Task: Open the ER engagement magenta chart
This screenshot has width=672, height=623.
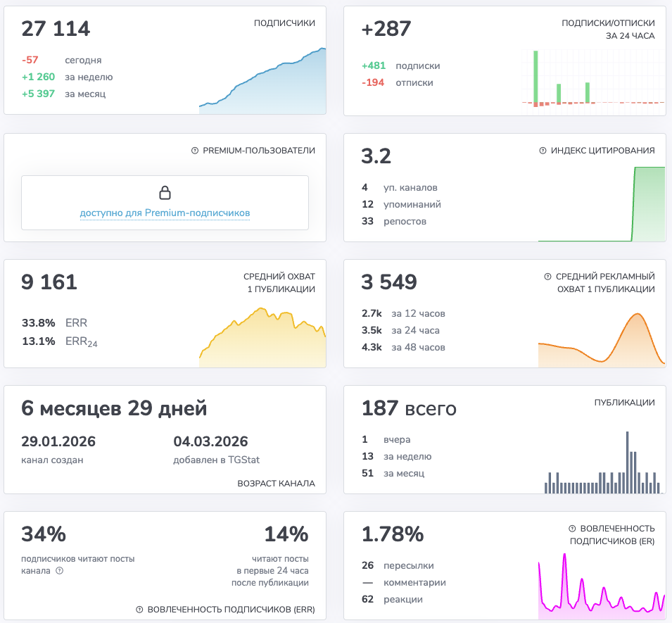Action: coord(602,586)
